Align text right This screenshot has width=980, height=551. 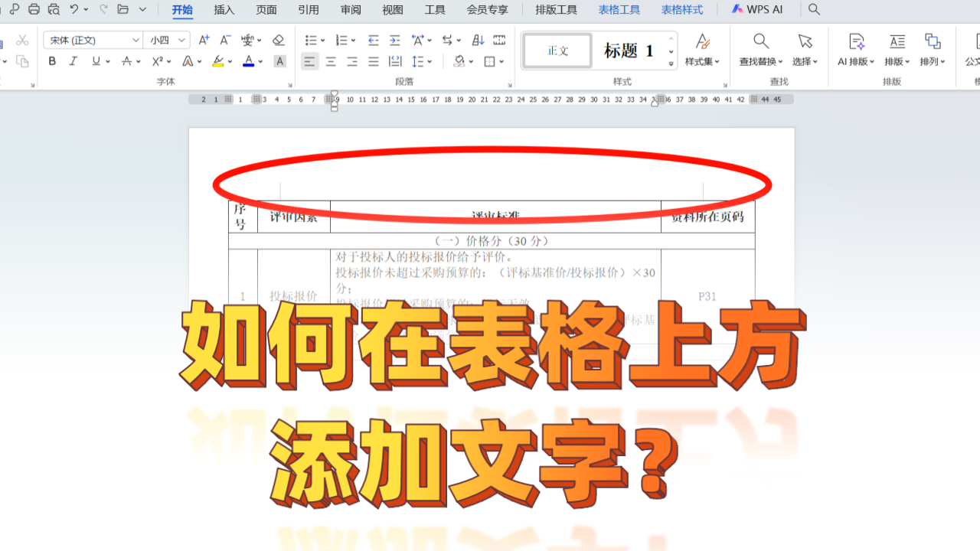click(x=352, y=61)
